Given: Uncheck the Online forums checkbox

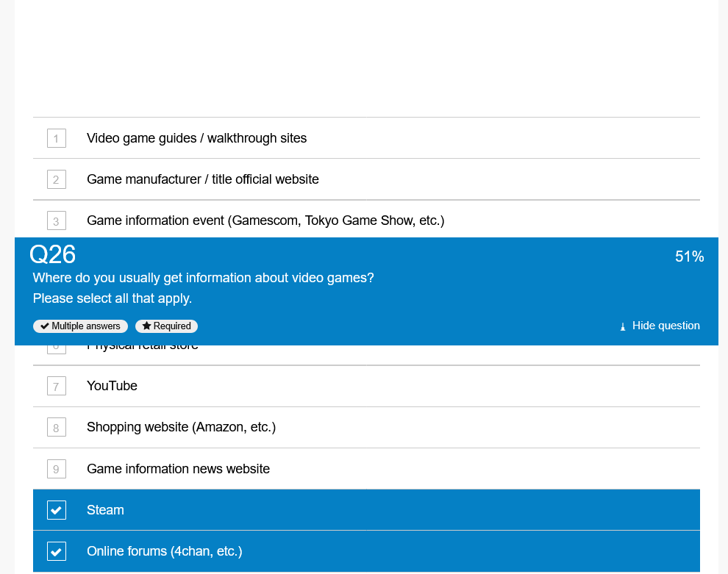Looking at the screenshot, I should coord(56,551).
